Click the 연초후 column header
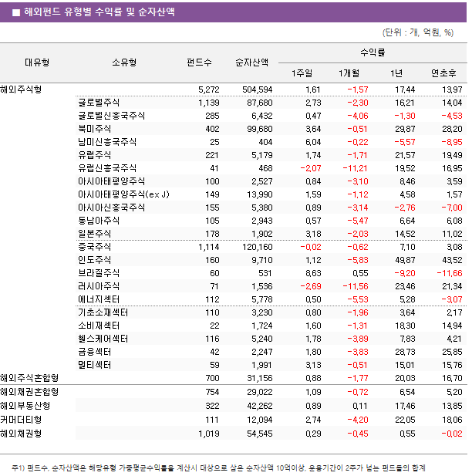 pos(443,73)
